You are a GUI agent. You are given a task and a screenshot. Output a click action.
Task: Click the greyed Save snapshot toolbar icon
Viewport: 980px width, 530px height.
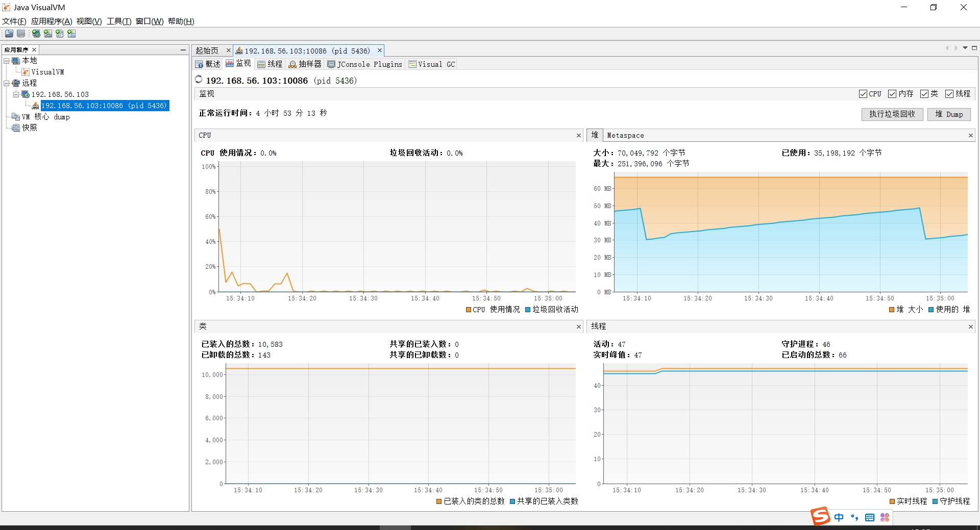point(21,34)
